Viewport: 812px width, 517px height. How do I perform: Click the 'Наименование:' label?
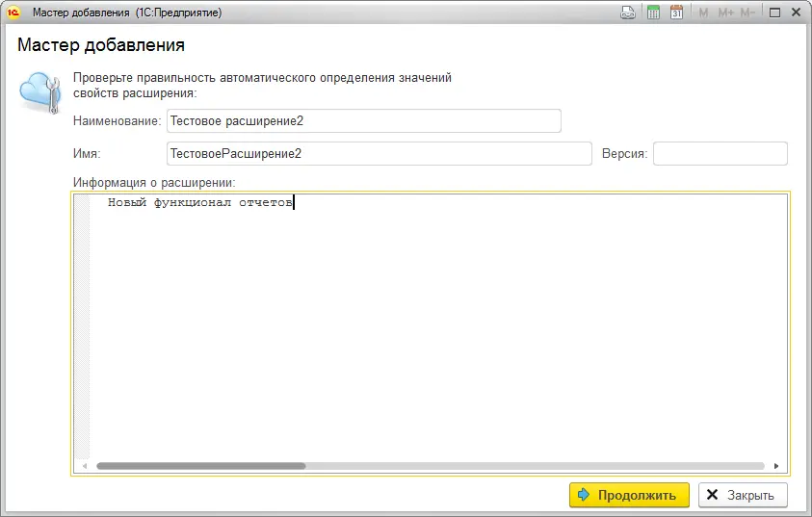118,120
